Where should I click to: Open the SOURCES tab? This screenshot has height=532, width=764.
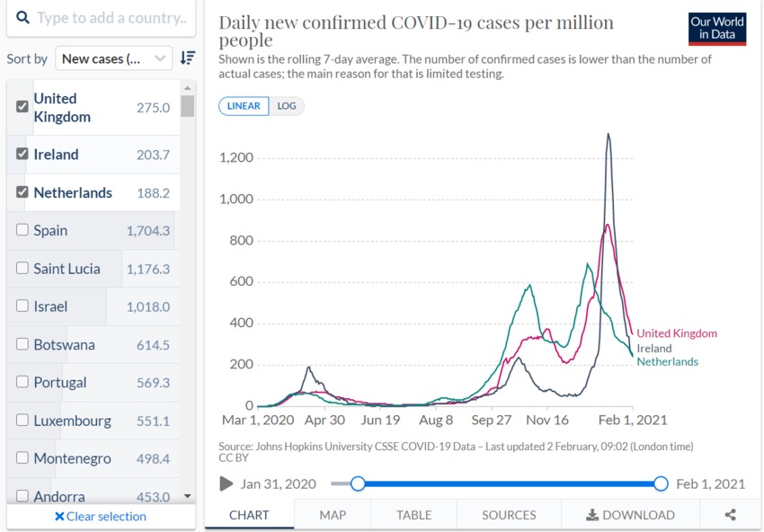509,515
